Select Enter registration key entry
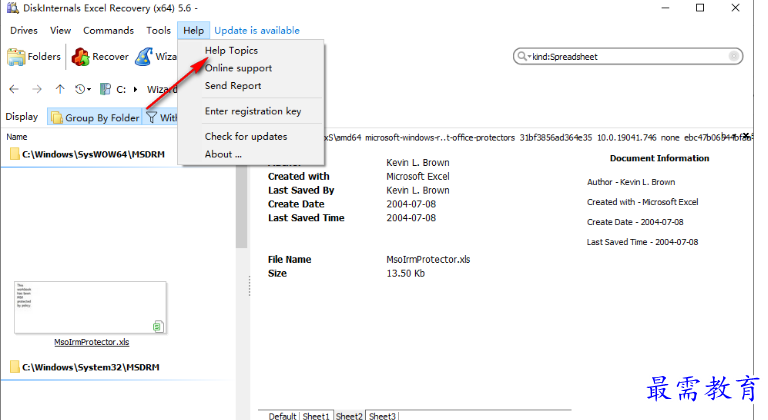The height and width of the screenshot is (420, 768). pyautogui.click(x=253, y=111)
